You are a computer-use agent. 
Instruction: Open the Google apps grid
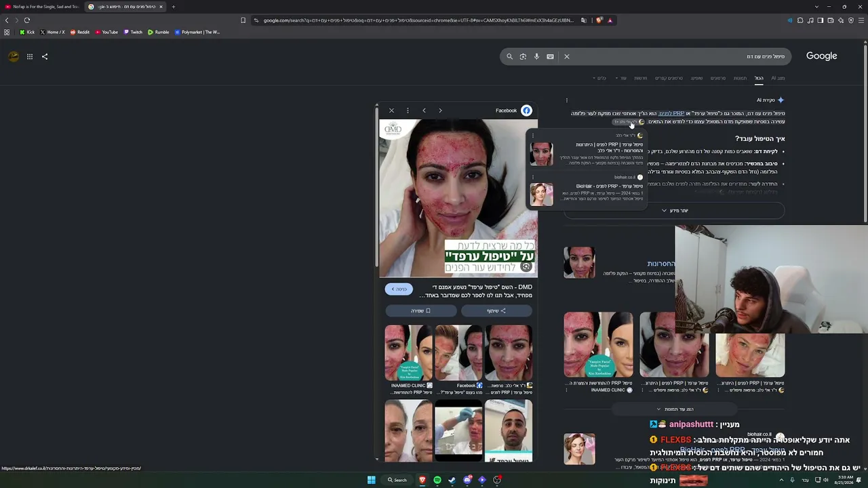coord(30,56)
